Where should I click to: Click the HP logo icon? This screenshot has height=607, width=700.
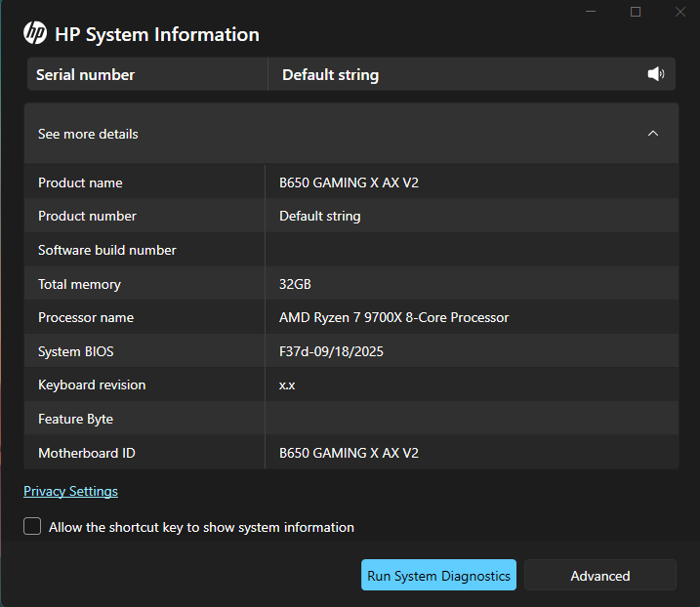tap(35, 33)
